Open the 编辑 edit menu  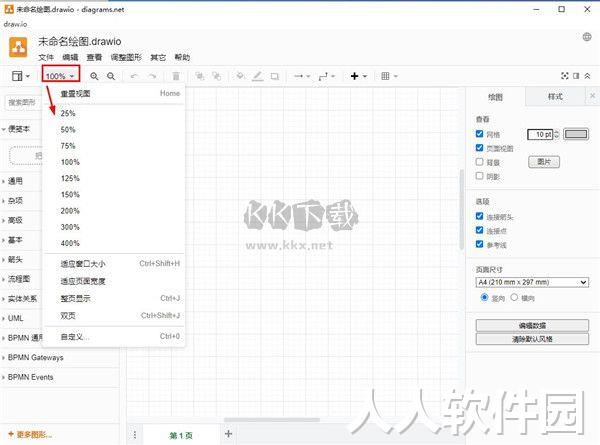click(x=70, y=57)
